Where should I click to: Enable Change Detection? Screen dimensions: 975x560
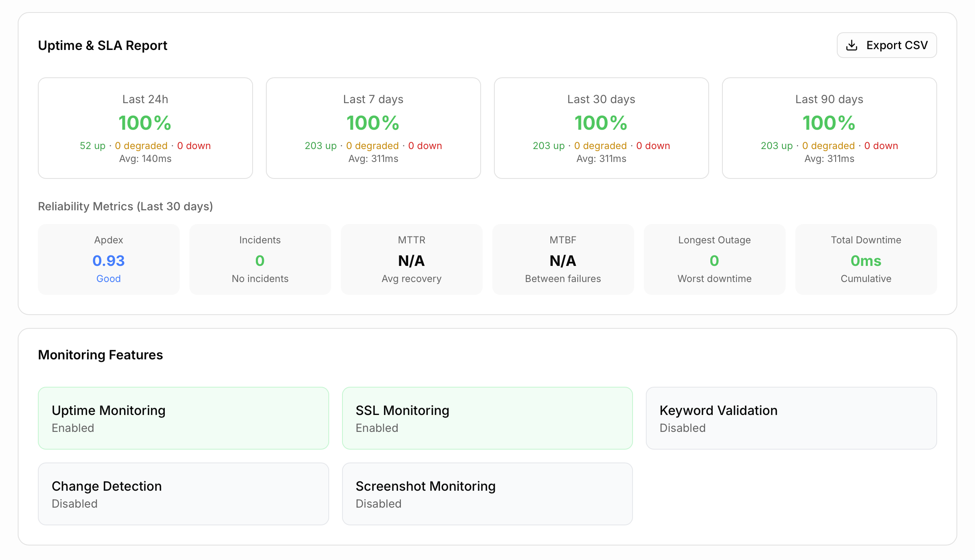(x=183, y=494)
